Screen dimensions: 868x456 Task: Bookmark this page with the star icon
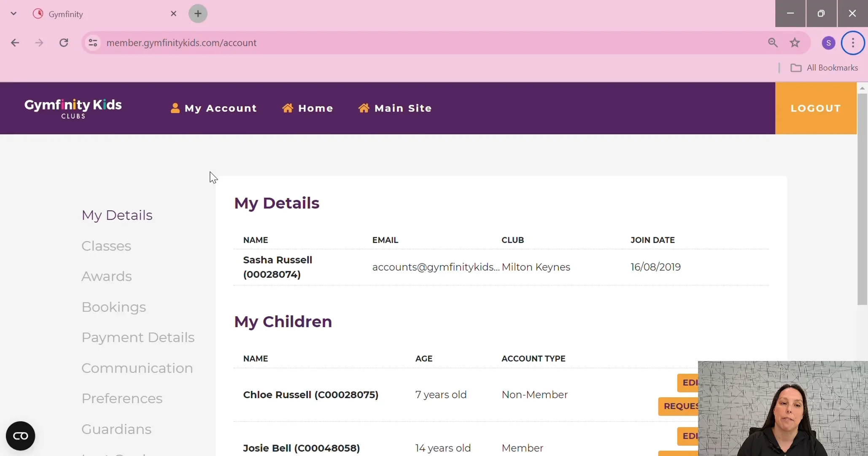click(x=795, y=43)
